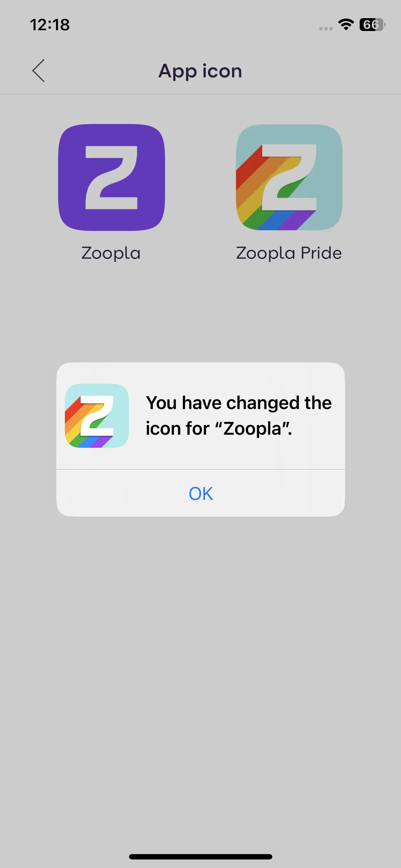
Task: Tap the "Zoopla" label text
Action: (111, 253)
